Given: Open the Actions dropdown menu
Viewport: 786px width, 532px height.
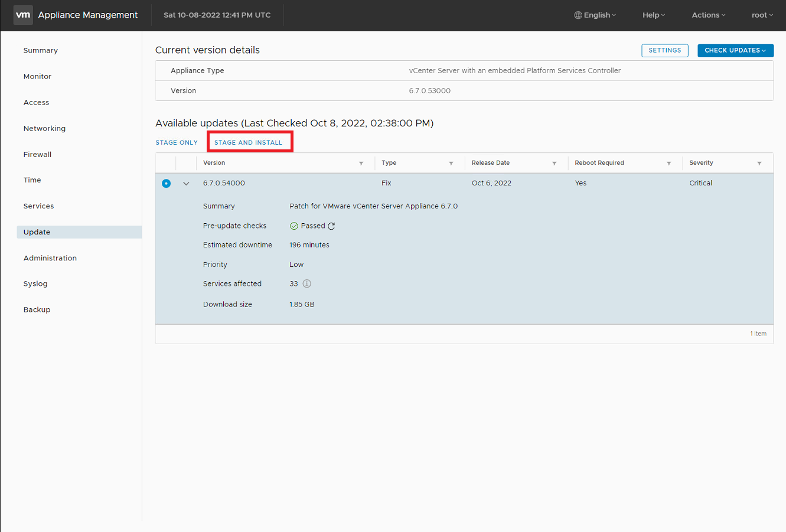Looking at the screenshot, I should (x=709, y=15).
